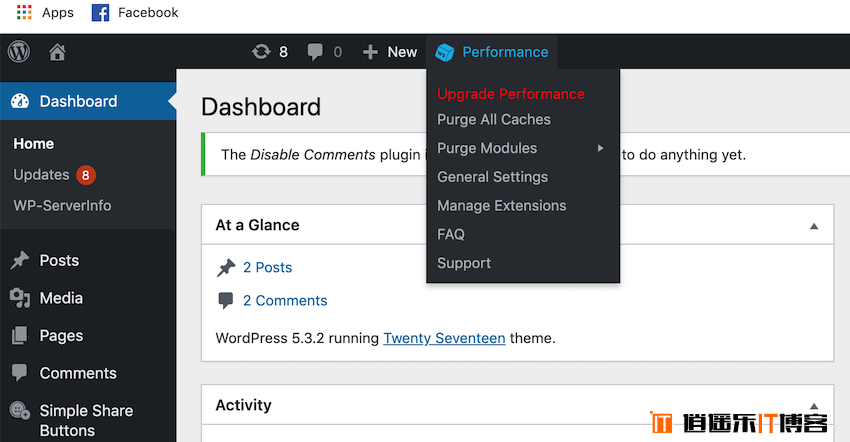Click the Apps bookmark label
850x442 pixels.
(x=58, y=12)
